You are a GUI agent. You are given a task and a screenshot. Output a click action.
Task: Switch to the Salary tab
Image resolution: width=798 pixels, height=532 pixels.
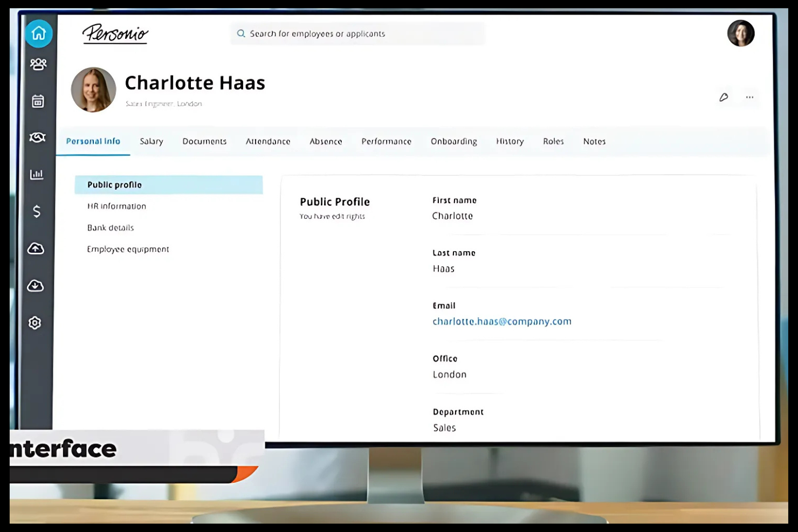pos(151,141)
